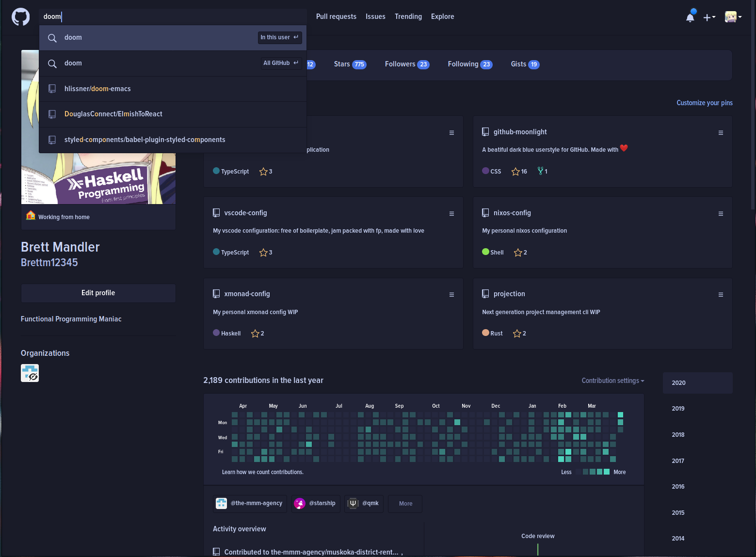
Task: Click repo icon beside styled-components suggestion
Action: click(52, 140)
